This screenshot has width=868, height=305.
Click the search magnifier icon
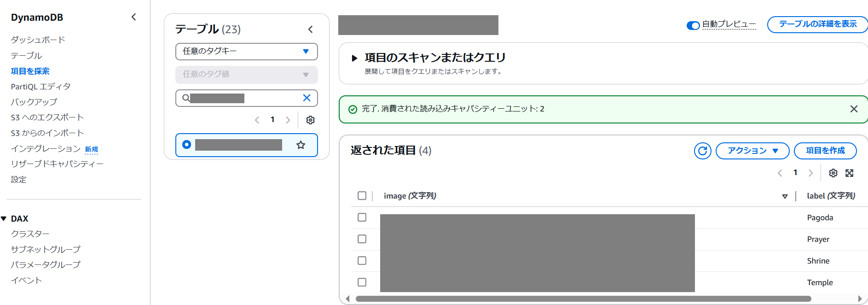(186, 98)
